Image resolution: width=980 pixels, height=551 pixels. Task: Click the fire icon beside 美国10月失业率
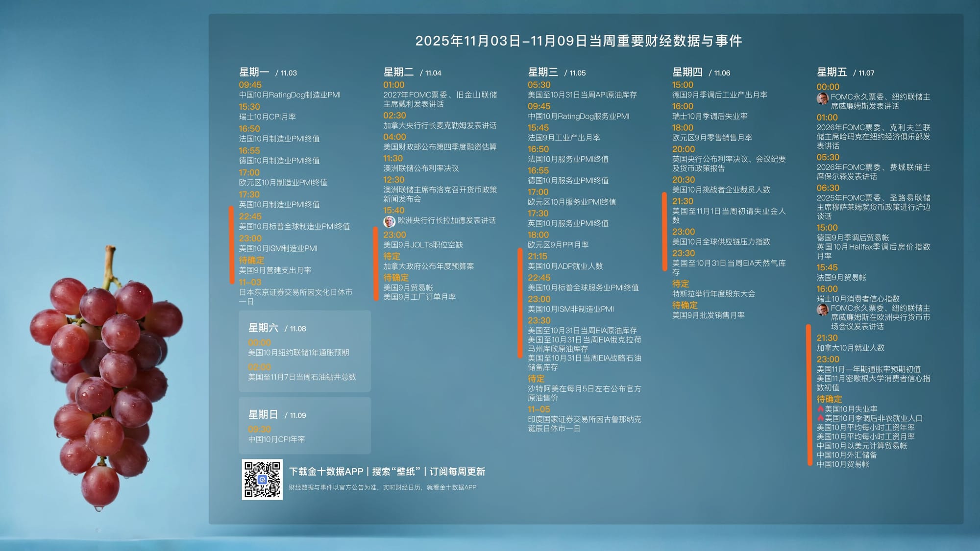click(x=820, y=409)
